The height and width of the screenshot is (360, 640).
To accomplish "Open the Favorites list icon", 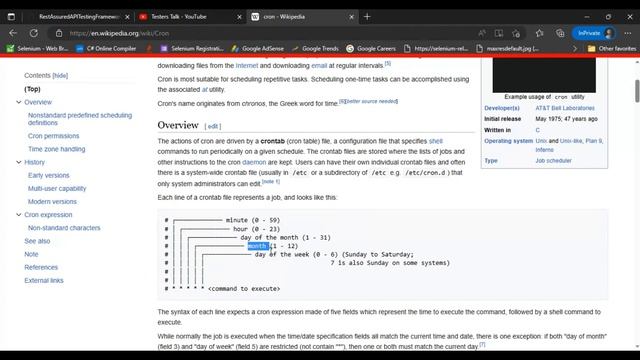I will click(540, 33).
